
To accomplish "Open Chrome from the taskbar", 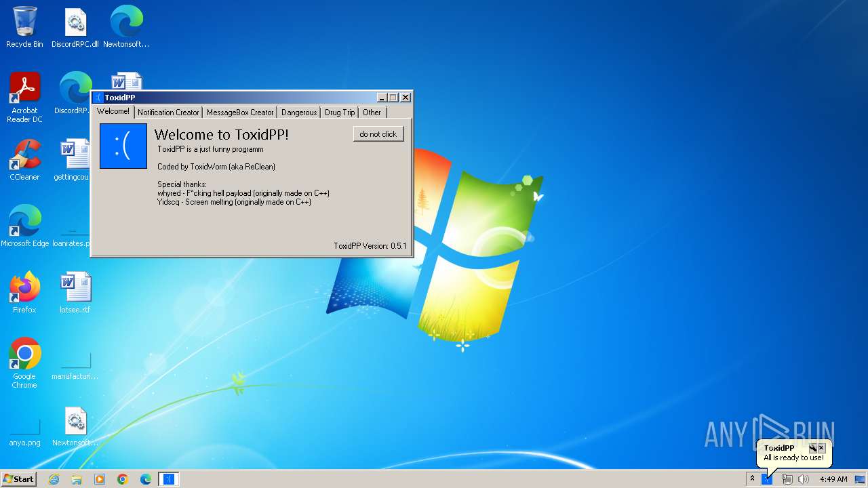I will (x=123, y=479).
